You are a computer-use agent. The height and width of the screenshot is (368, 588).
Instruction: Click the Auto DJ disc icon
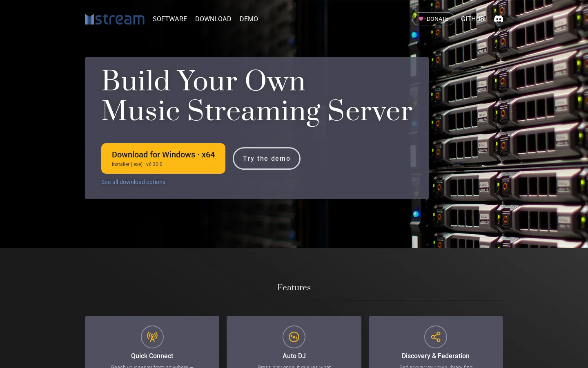point(294,337)
